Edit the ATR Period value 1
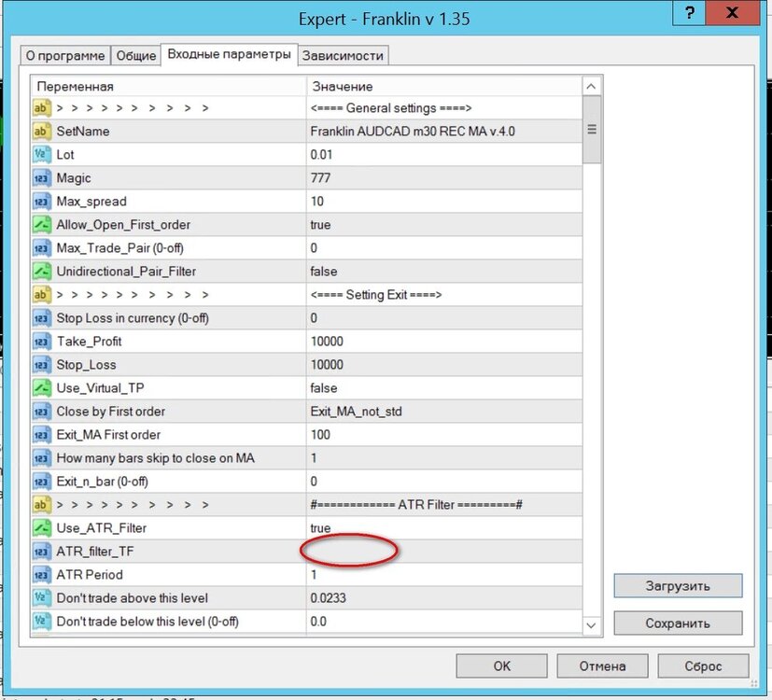 tap(443, 575)
